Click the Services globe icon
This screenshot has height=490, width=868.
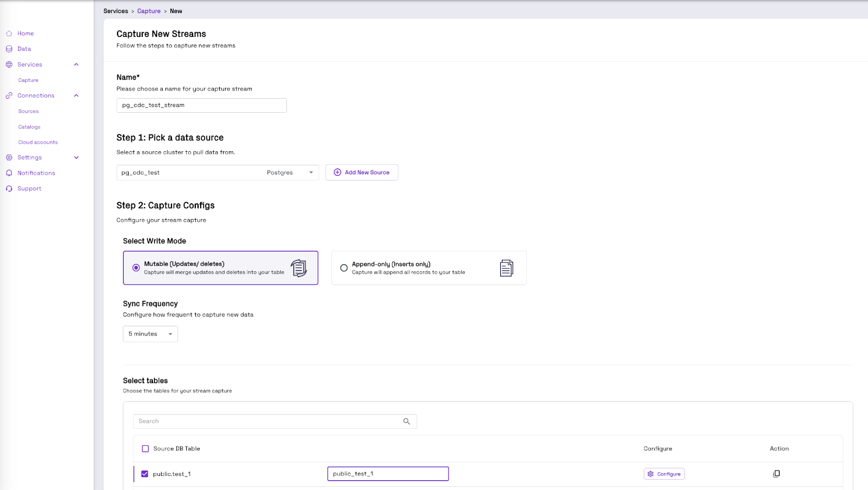click(9, 65)
